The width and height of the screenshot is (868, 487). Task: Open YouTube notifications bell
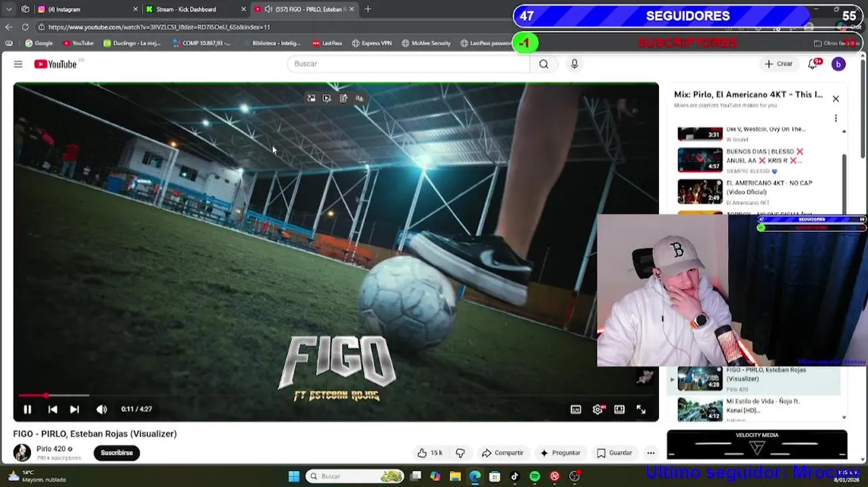[813, 64]
